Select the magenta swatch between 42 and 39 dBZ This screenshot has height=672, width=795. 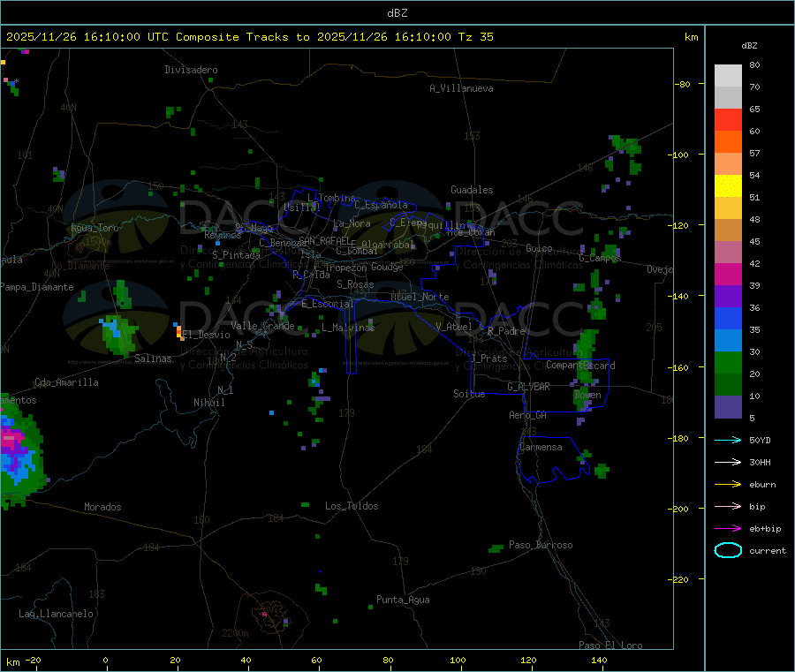pos(728,274)
